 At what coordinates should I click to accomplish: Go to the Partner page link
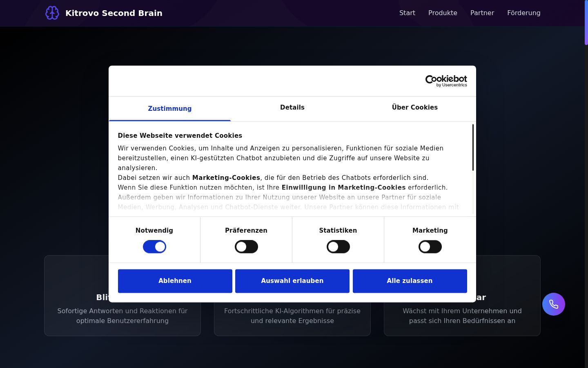click(x=482, y=13)
